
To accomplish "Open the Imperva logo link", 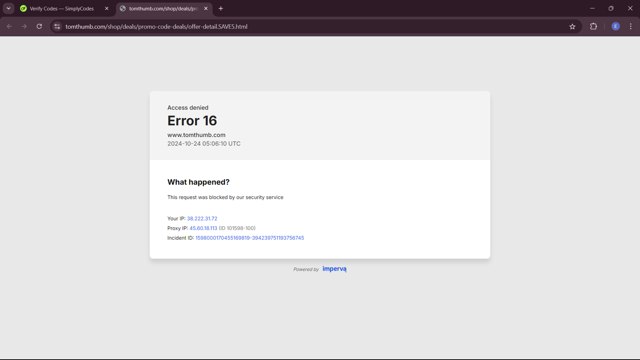I will 334,269.
